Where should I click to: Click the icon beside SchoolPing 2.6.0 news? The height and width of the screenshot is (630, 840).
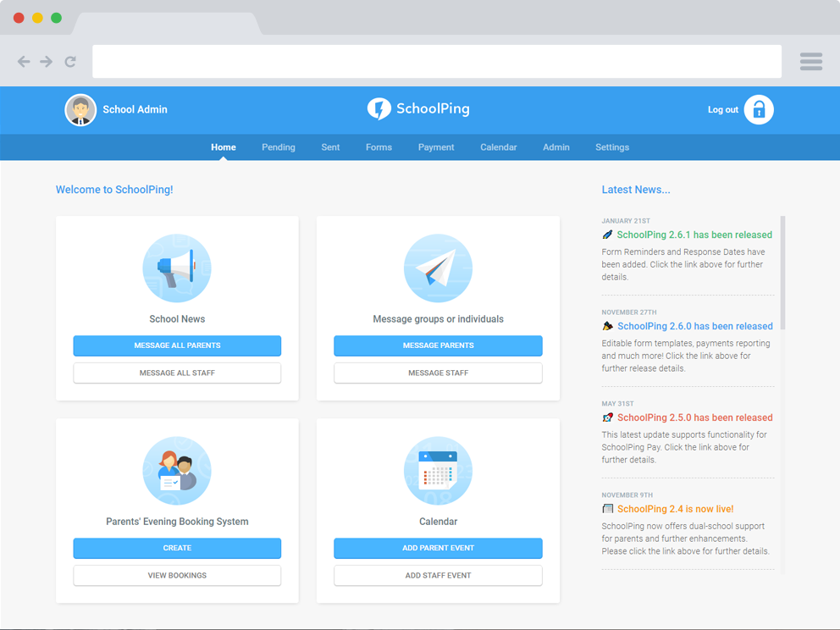(x=607, y=326)
